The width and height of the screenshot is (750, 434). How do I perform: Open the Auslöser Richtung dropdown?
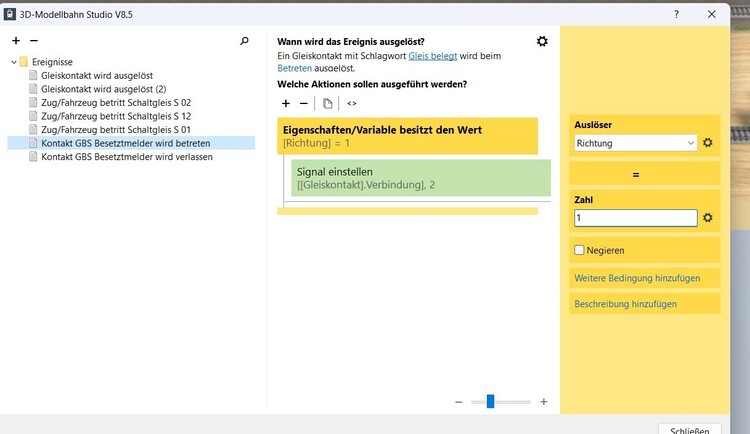(636, 143)
